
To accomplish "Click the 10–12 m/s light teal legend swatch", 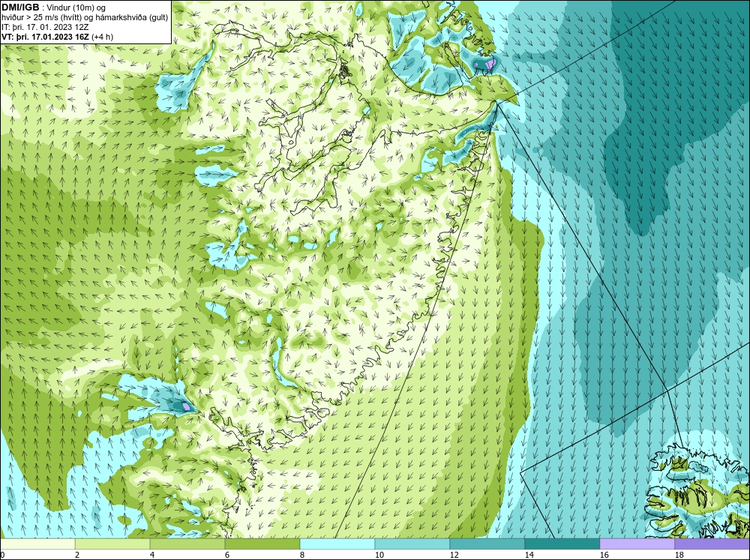I will [412, 544].
